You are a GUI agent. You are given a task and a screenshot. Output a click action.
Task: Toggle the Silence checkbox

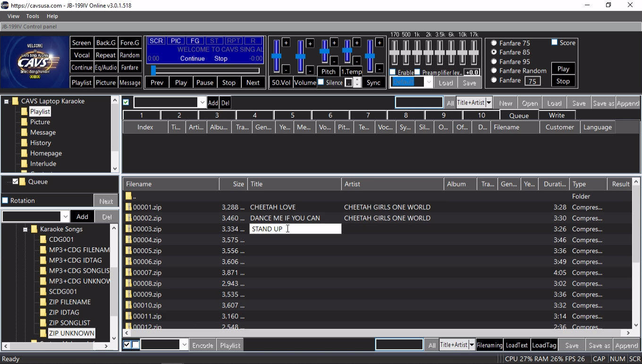pyautogui.click(x=321, y=82)
